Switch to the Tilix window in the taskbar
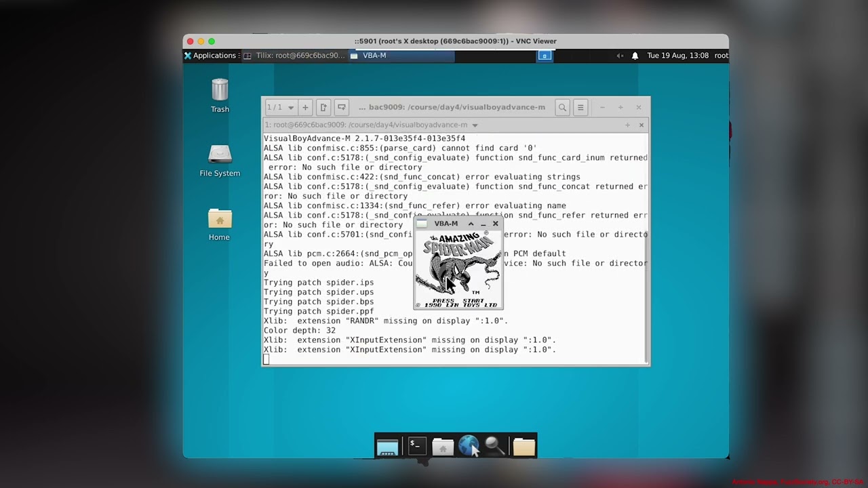Viewport: 868px width, 488px height. click(295, 56)
